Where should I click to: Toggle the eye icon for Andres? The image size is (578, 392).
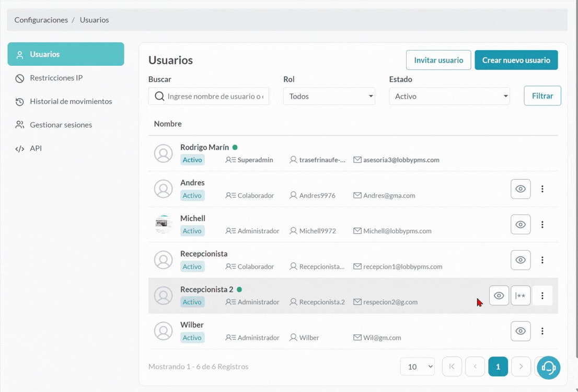point(521,189)
